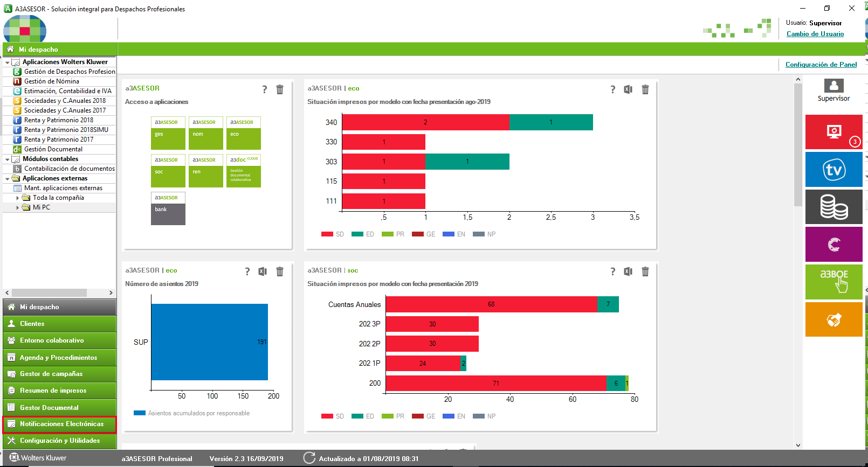Click red SD legend swatch in ago-2019 chart
Screen dimensions: 868x467
pyautogui.click(x=327, y=234)
